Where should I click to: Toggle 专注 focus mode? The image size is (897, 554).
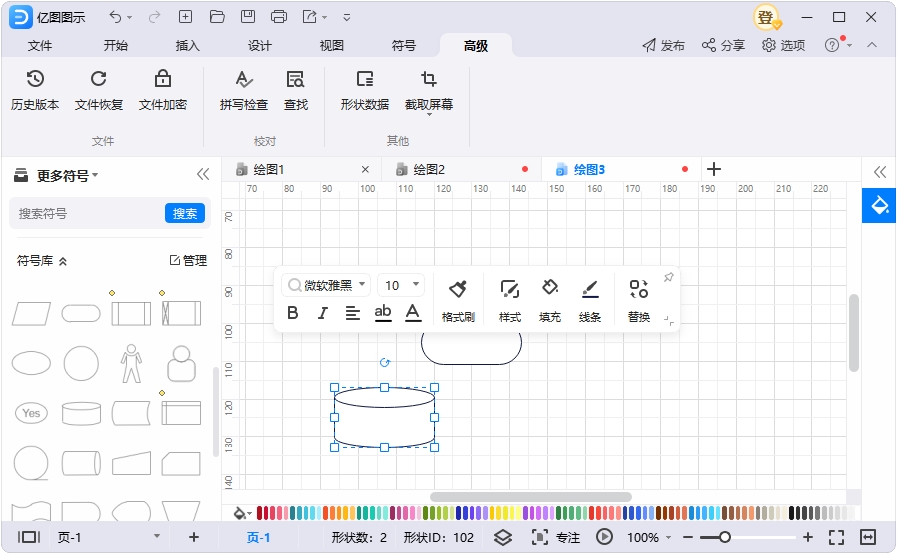tap(555, 537)
